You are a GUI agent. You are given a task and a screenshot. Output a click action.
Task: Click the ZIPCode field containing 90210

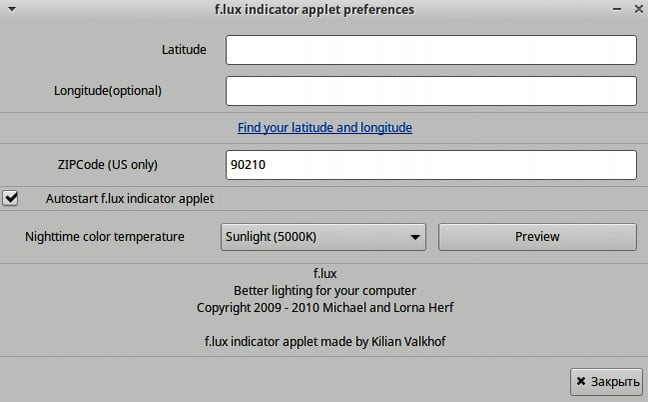pyautogui.click(x=431, y=165)
